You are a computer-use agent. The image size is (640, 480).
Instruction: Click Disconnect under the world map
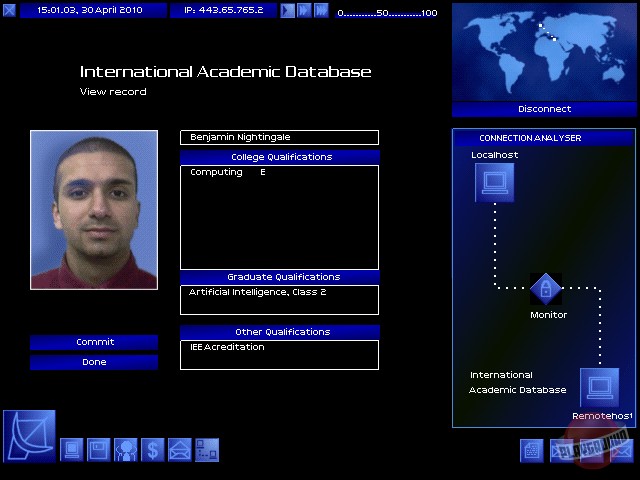click(x=544, y=109)
